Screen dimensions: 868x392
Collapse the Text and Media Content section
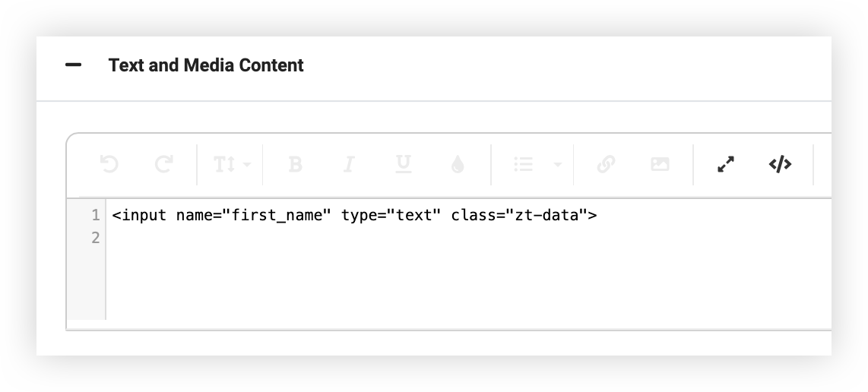pos(74,65)
